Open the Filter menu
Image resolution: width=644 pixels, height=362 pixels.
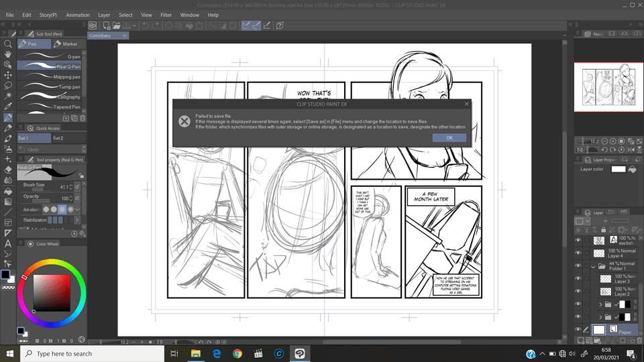point(166,15)
